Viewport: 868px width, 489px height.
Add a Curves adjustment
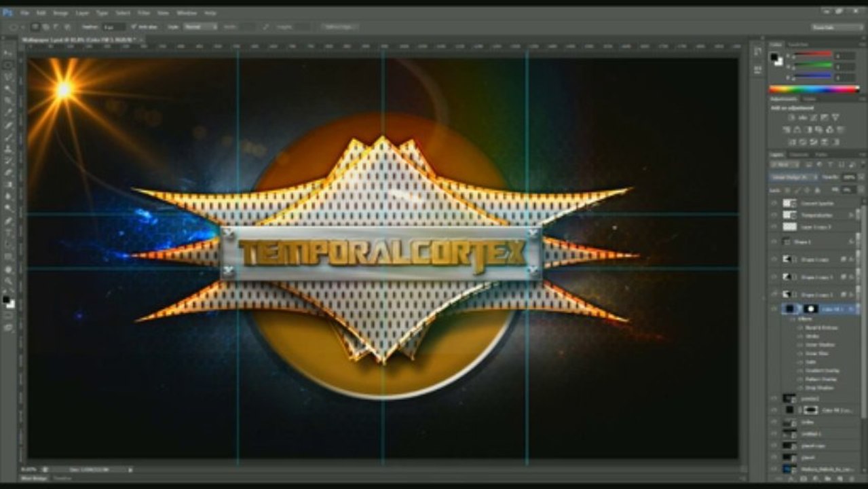coord(813,117)
